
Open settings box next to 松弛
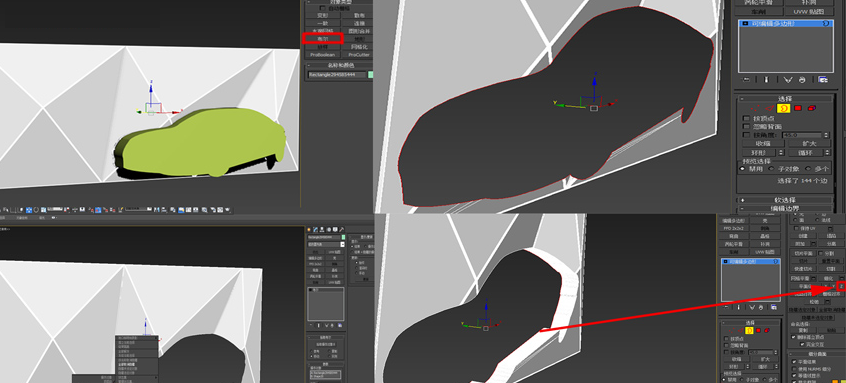pyautogui.click(x=827, y=302)
